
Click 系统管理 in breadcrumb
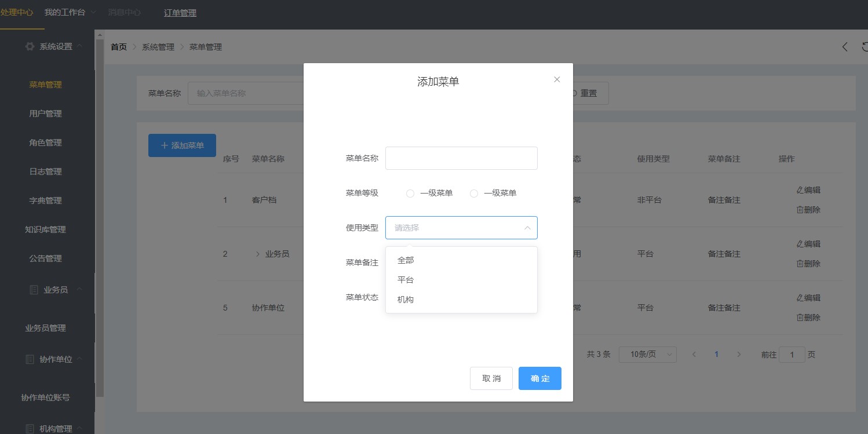[158, 47]
